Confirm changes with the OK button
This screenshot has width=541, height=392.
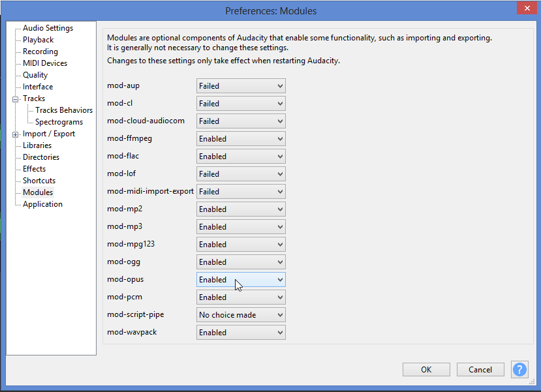click(426, 369)
